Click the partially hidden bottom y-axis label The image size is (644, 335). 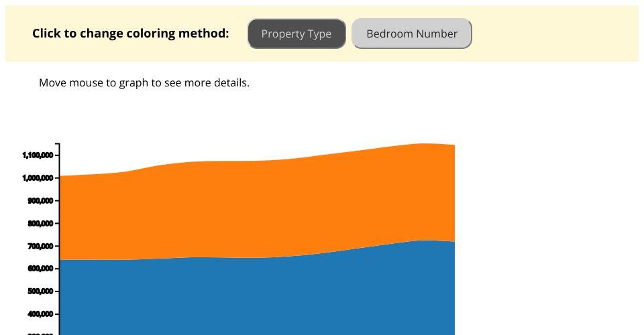pyautogui.click(x=40, y=334)
